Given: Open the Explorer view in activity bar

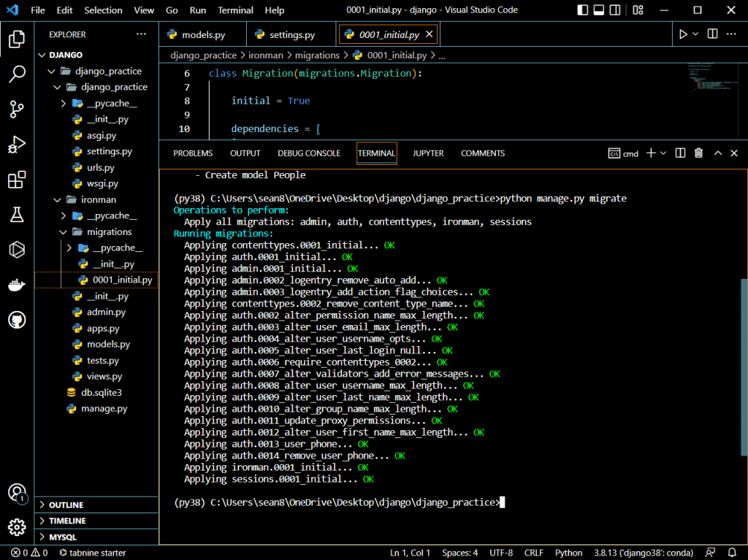Looking at the screenshot, I should (x=17, y=39).
